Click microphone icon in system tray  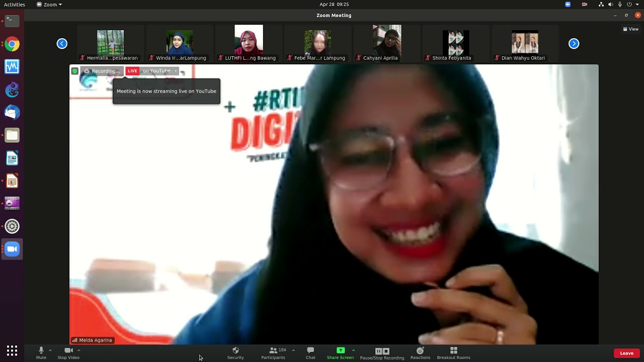click(x=620, y=5)
